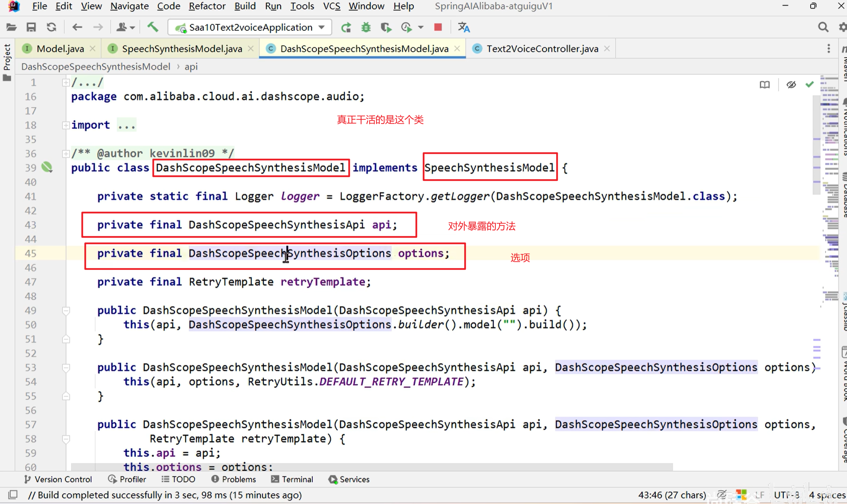Toggle Reader Mode book icon
The width and height of the screenshot is (847, 504).
[x=764, y=85]
